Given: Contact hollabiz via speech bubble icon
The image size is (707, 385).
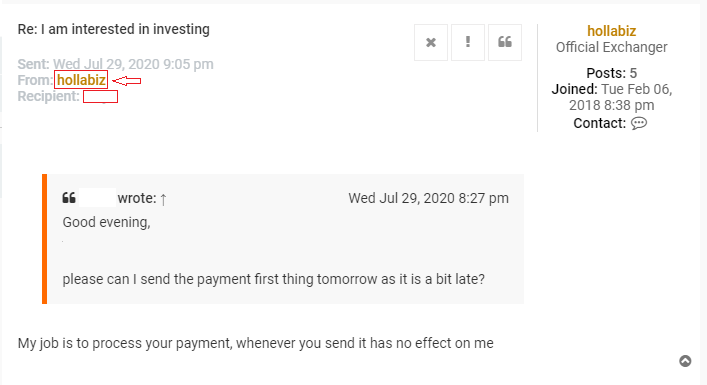Looking at the screenshot, I should pos(638,123).
